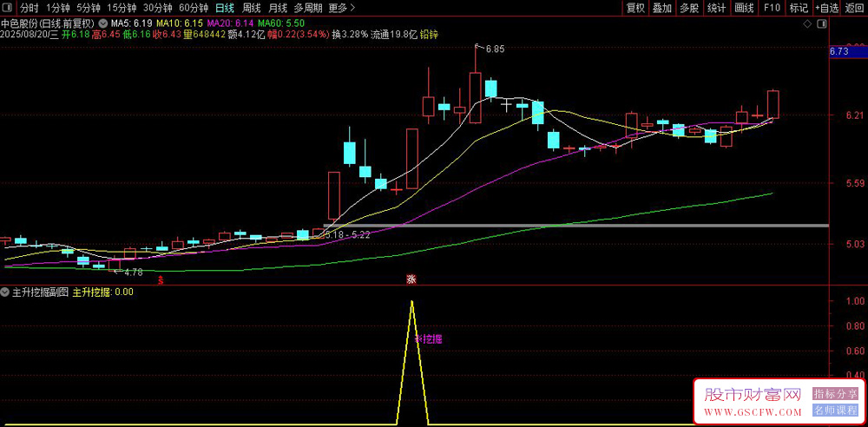Viewport: 868px width, 427px height.
Task: Open the 多周期 multi-period view
Action: pyautogui.click(x=307, y=8)
